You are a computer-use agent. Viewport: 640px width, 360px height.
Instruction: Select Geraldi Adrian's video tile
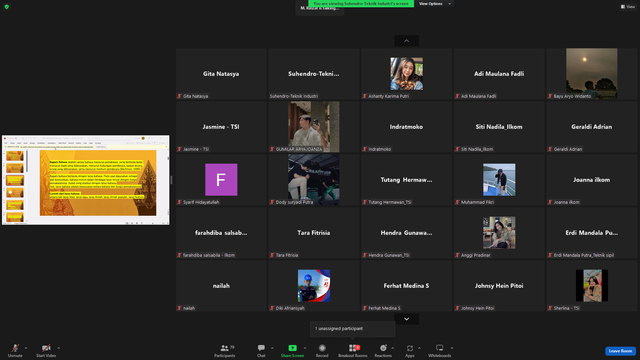point(591,127)
